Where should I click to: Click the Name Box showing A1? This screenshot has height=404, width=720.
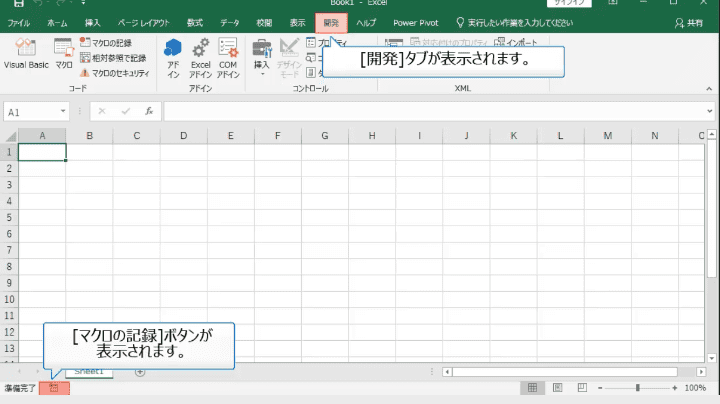tap(31, 112)
